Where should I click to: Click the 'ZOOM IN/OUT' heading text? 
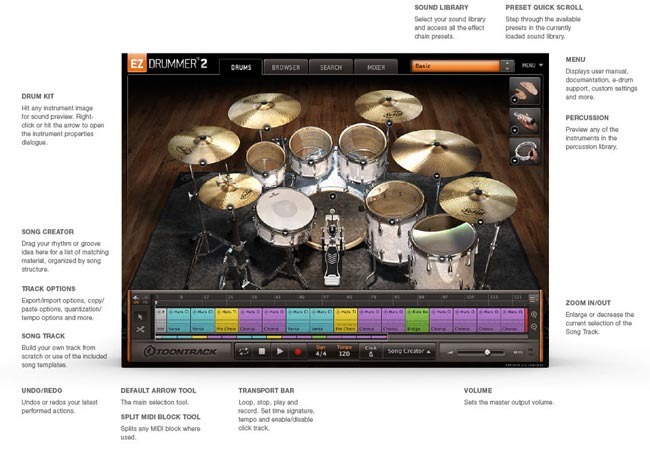coord(588,303)
